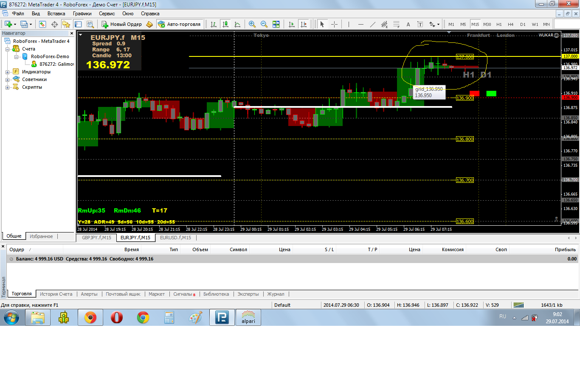Select the horizontal line tool
Image resolution: width=580 pixels, height=392 pixels.
click(x=361, y=24)
